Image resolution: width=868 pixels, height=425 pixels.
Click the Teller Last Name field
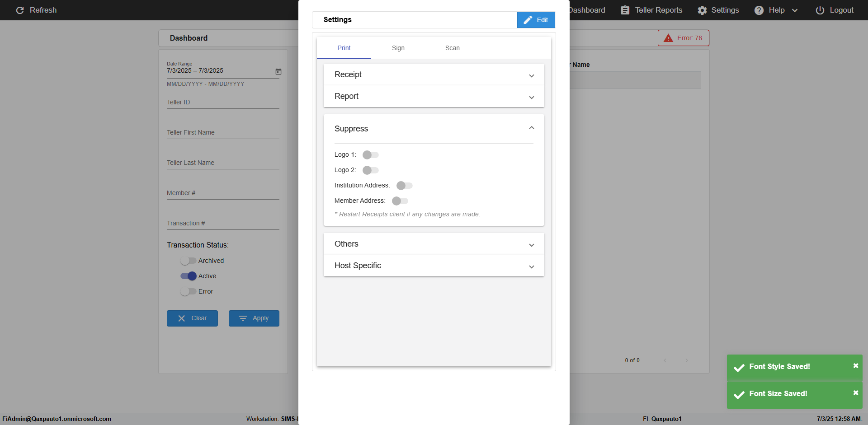pos(223,163)
